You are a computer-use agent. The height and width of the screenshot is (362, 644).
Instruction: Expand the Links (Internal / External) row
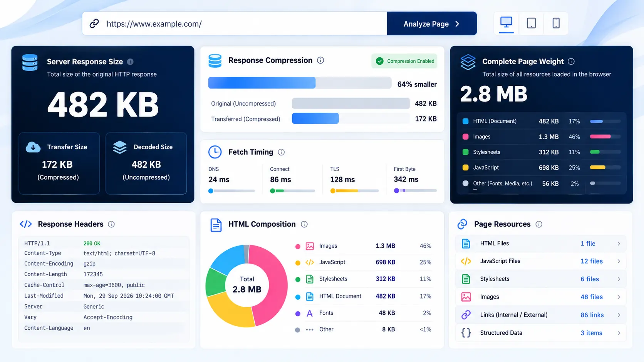pyautogui.click(x=541, y=315)
